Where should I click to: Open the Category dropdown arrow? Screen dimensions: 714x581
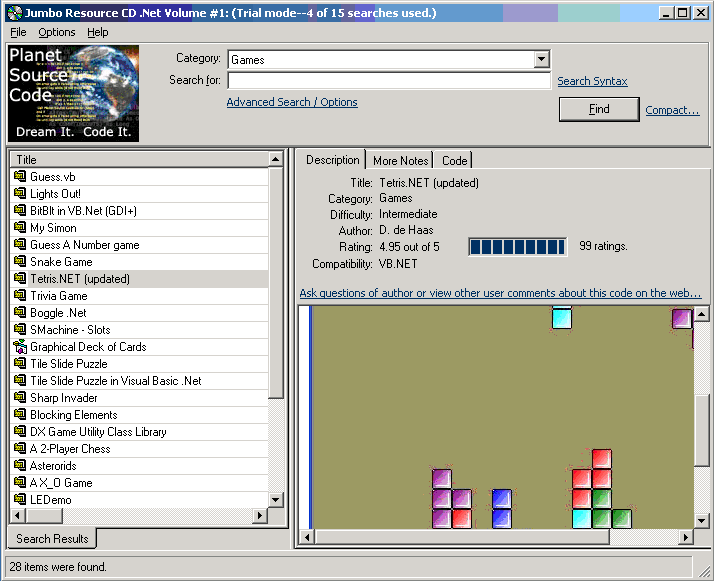[x=541, y=59]
